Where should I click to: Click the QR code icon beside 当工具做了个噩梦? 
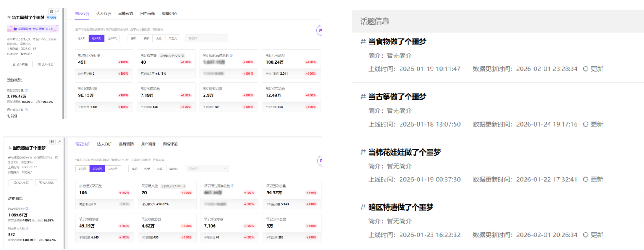tap(52, 11)
